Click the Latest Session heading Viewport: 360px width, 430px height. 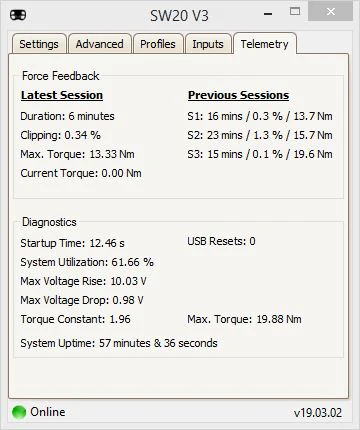(x=62, y=95)
